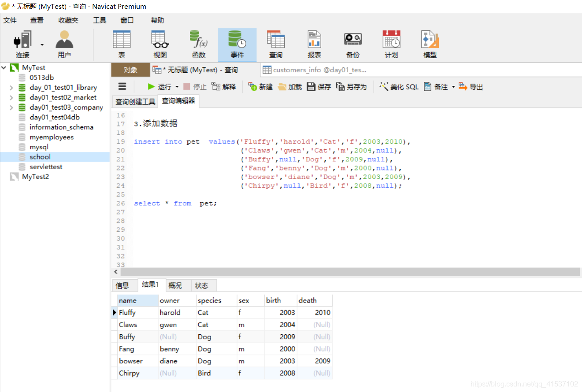Open the 文件 menu

click(10, 20)
